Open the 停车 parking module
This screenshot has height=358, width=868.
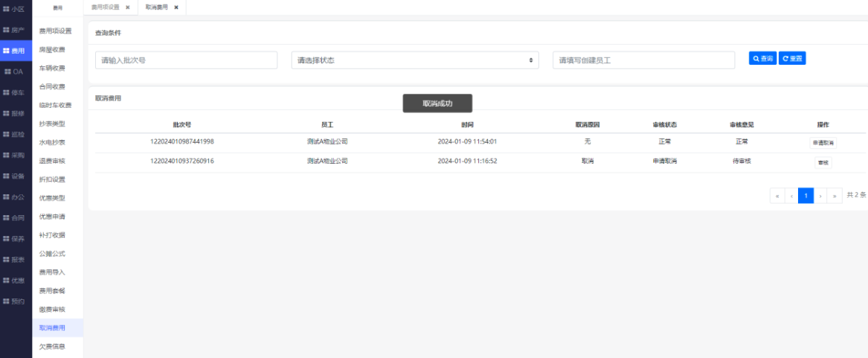[x=15, y=92]
